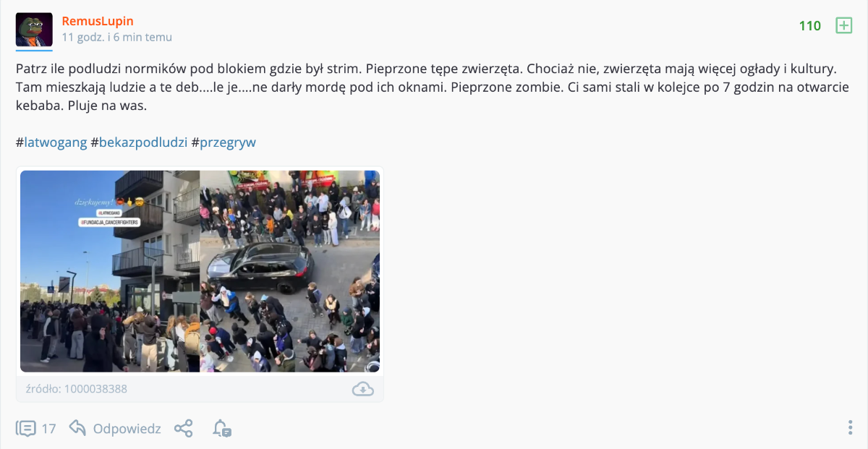Upvote the post with the green plus
The image size is (868, 449).
tap(843, 26)
